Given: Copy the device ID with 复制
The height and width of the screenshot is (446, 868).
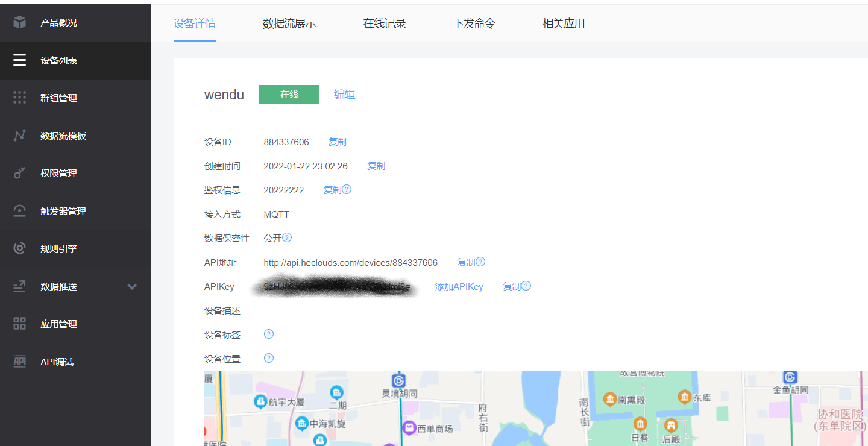Looking at the screenshot, I should pos(337,142).
